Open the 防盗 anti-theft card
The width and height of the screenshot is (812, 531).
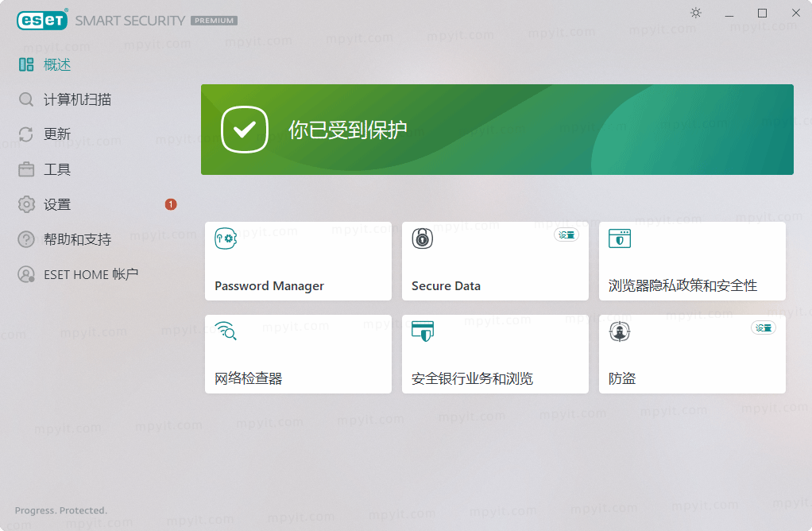[692, 354]
